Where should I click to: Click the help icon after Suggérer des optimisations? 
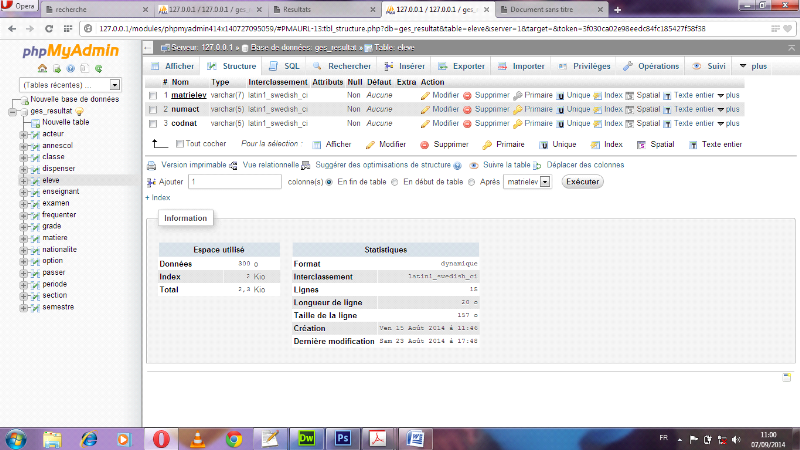click(458, 165)
